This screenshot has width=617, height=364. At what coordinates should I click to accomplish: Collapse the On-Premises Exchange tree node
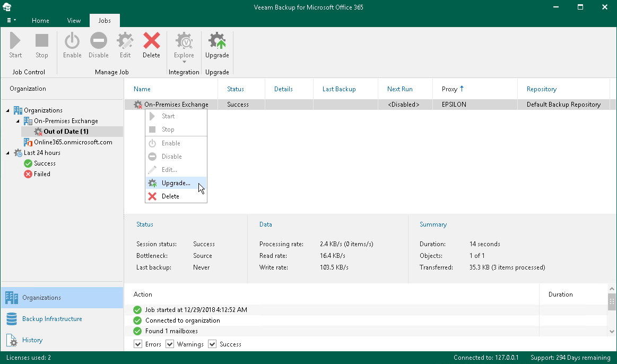pyautogui.click(x=18, y=121)
